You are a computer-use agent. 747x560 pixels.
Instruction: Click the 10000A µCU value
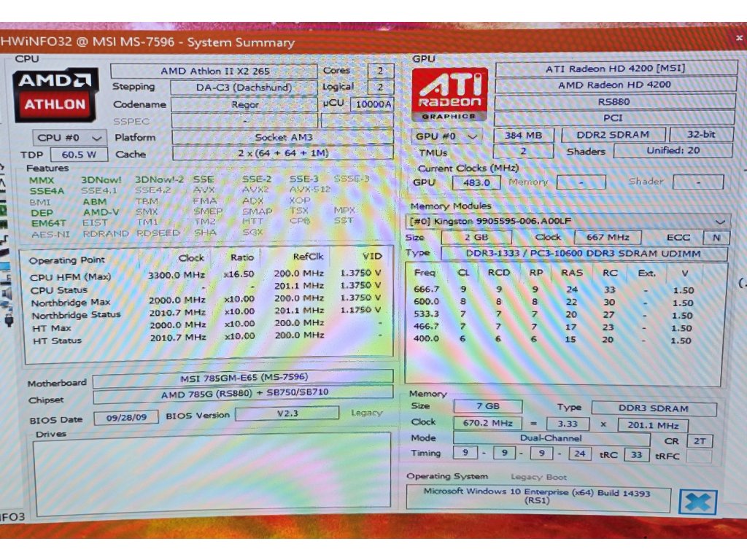tap(372, 104)
